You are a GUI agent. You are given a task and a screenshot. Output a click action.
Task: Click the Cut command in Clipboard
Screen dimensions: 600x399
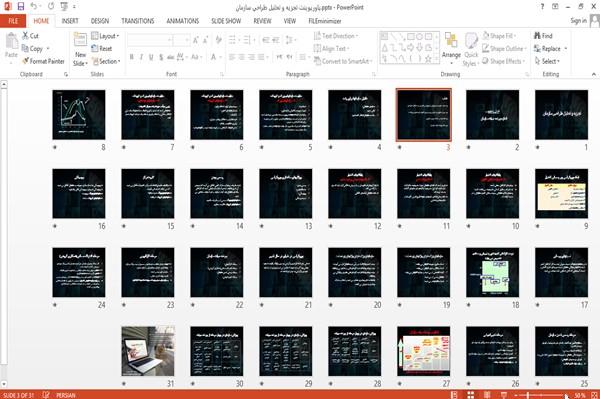[31, 36]
